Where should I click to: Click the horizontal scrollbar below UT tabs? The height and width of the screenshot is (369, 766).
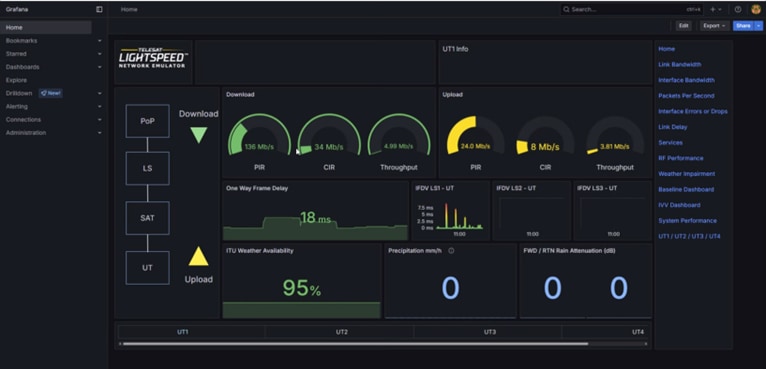coord(356,344)
